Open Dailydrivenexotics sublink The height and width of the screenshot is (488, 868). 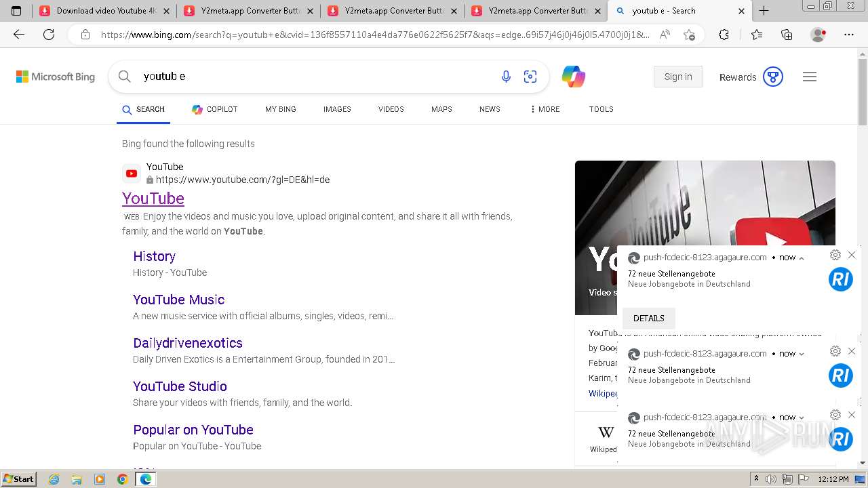click(x=188, y=343)
